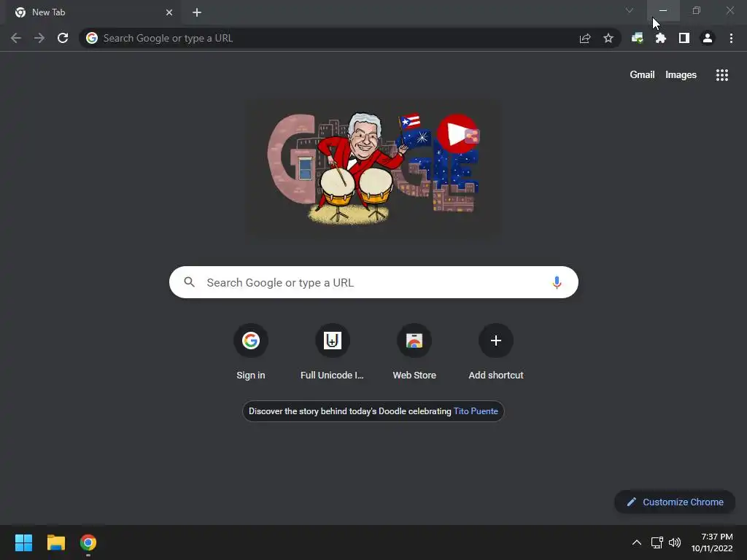Start voice search with the microphone icon

click(x=557, y=282)
